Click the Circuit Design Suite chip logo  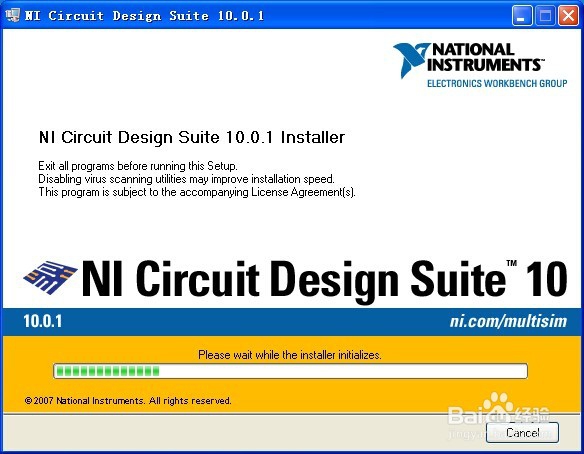[x=50, y=277]
